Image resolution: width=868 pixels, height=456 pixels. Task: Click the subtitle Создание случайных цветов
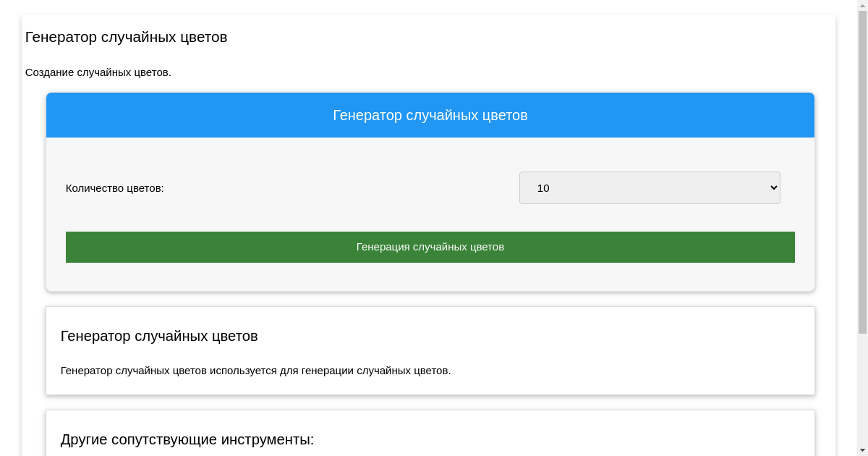tap(98, 72)
